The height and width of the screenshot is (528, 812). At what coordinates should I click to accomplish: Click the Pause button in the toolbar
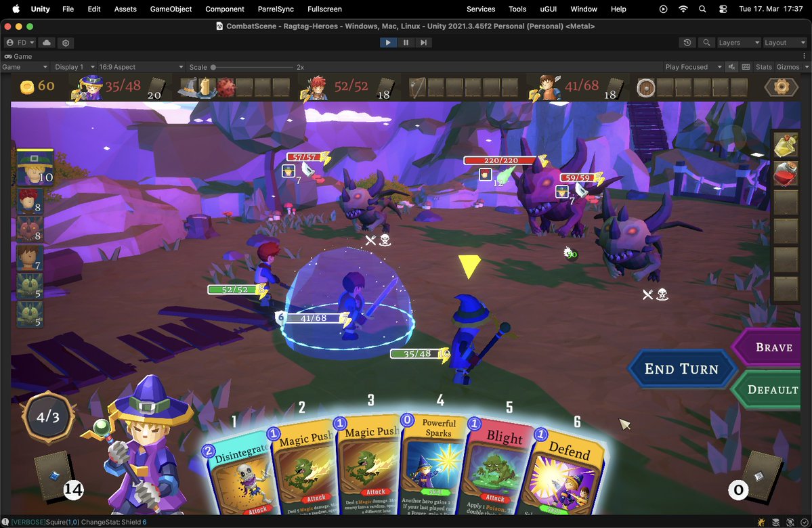404,43
